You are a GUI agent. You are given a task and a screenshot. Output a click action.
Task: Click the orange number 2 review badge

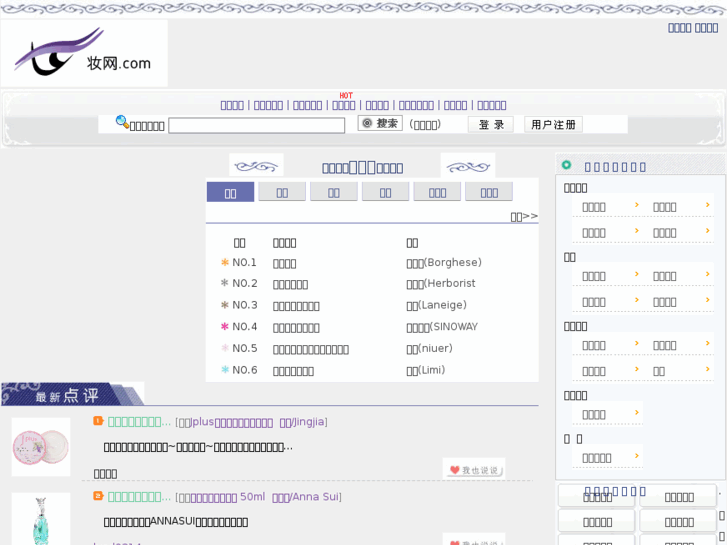click(98, 496)
